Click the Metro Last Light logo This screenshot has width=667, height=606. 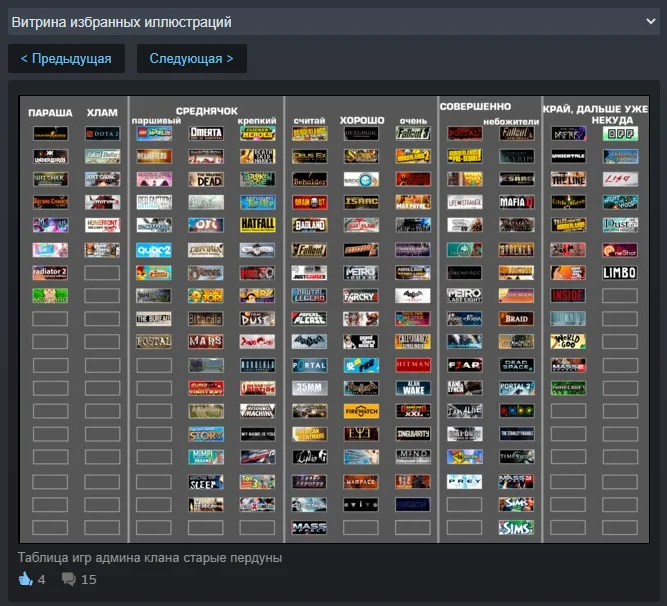[465, 296]
